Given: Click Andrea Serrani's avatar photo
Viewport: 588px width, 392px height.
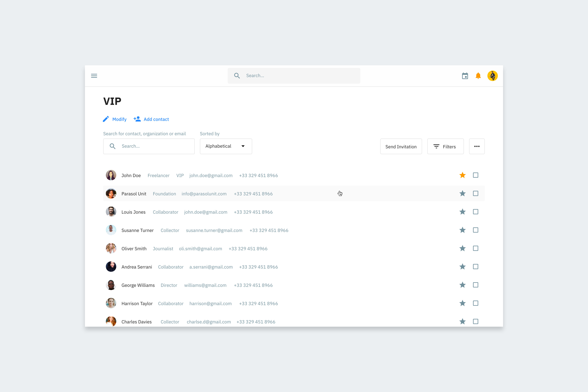Looking at the screenshot, I should (111, 267).
